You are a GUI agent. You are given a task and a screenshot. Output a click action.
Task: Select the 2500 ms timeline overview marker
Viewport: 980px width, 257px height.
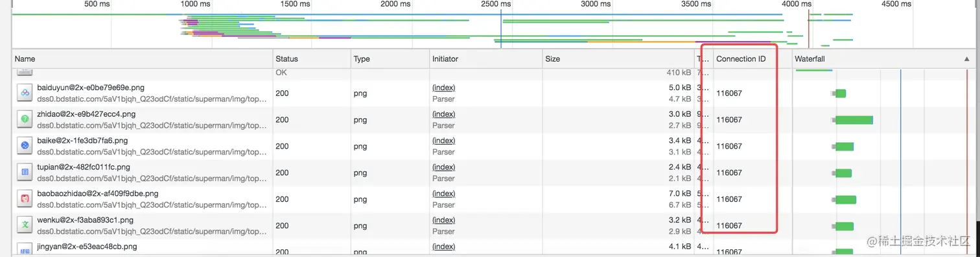tap(496, 4)
